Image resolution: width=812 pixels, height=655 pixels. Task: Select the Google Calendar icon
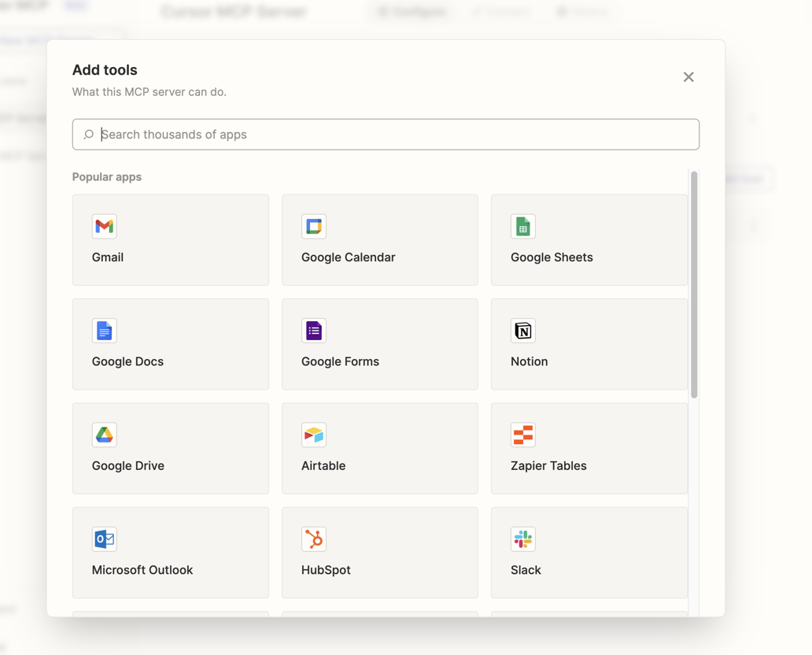coord(313,227)
